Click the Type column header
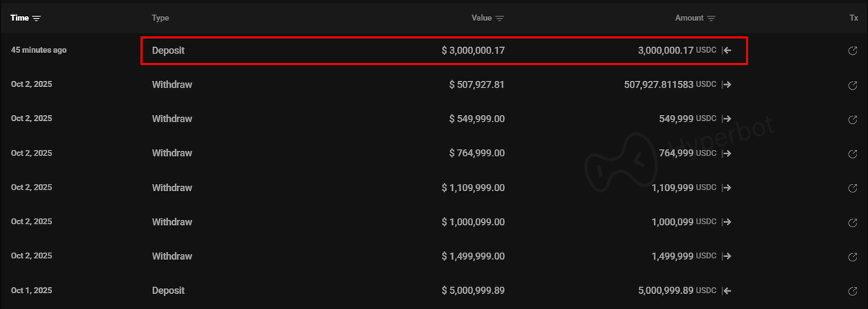This screenshot has width=868, height=309. pos(161,18)
